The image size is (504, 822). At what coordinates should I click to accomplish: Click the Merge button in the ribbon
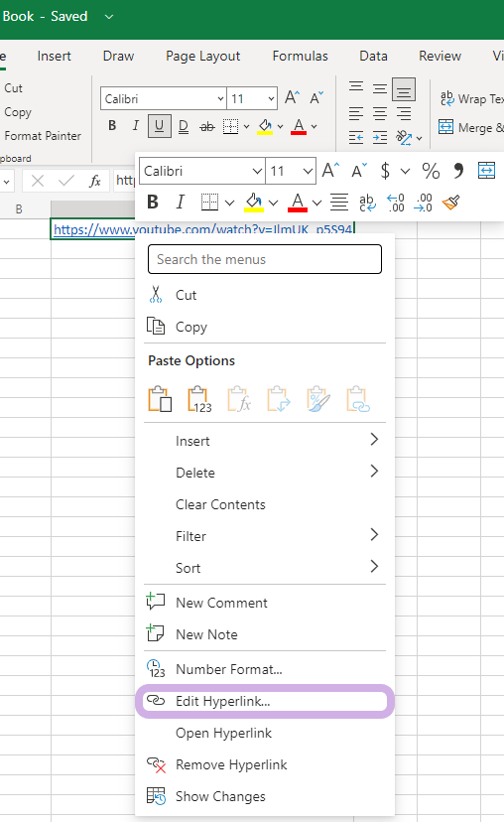click(471, 127)
